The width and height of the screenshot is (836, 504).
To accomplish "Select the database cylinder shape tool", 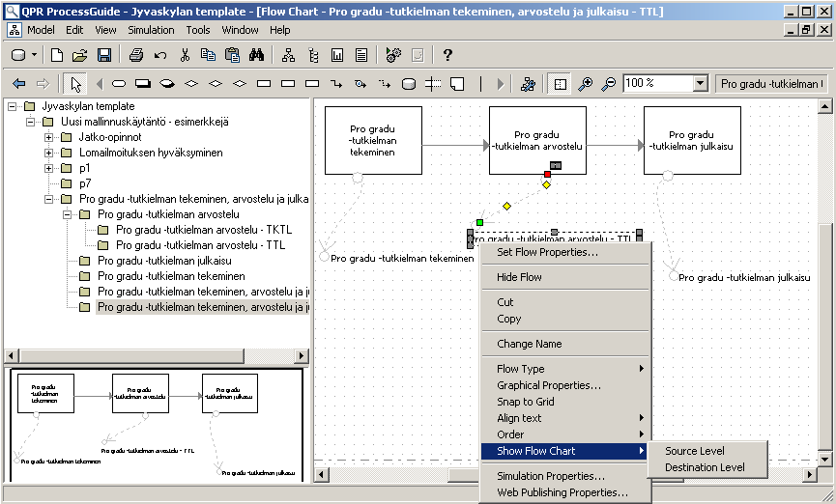I will pyautogui.click(x=409, y=84).
